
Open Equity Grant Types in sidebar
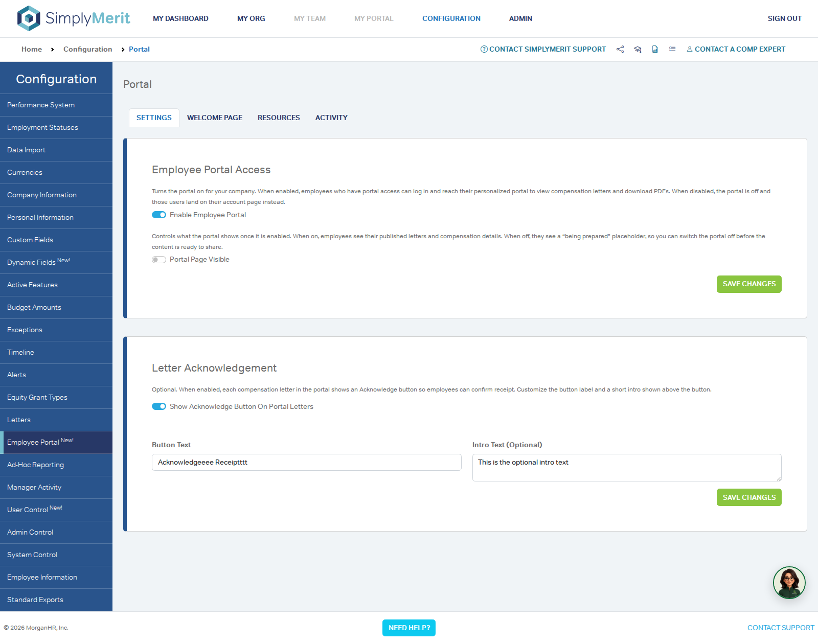[x=56, y=398]
